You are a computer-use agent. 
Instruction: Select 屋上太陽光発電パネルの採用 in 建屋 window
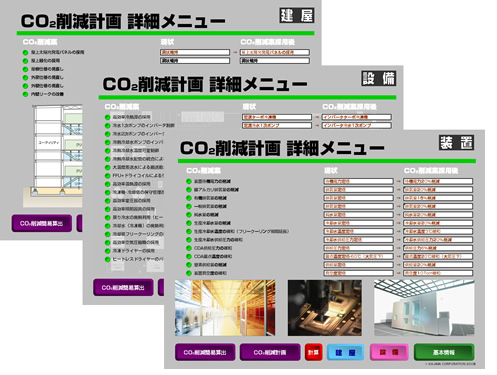(58, 52)
